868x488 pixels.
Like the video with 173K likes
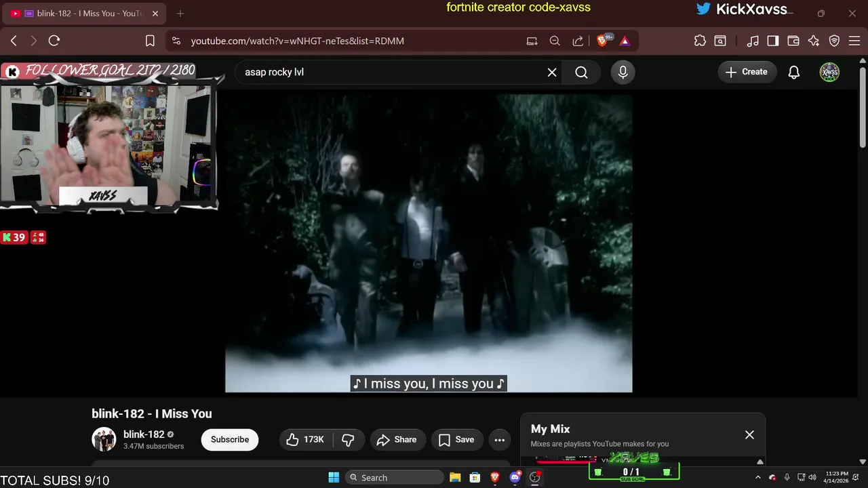click(x=305, y=440)
